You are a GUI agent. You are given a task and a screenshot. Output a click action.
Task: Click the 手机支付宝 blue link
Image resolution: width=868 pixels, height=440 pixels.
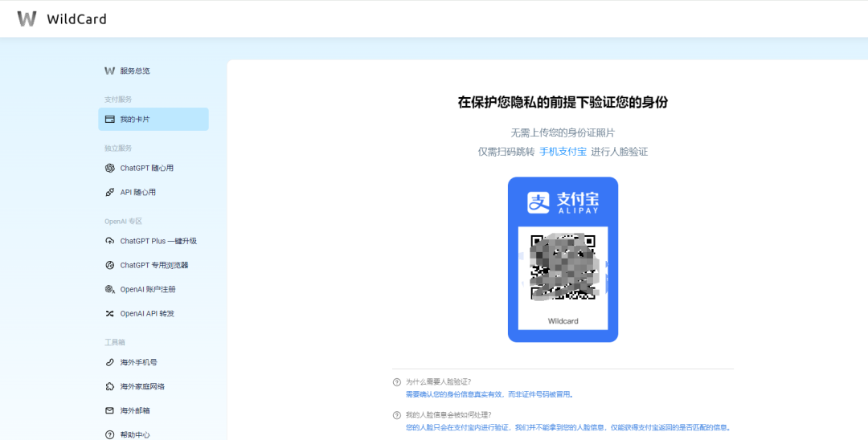[563, 152]
